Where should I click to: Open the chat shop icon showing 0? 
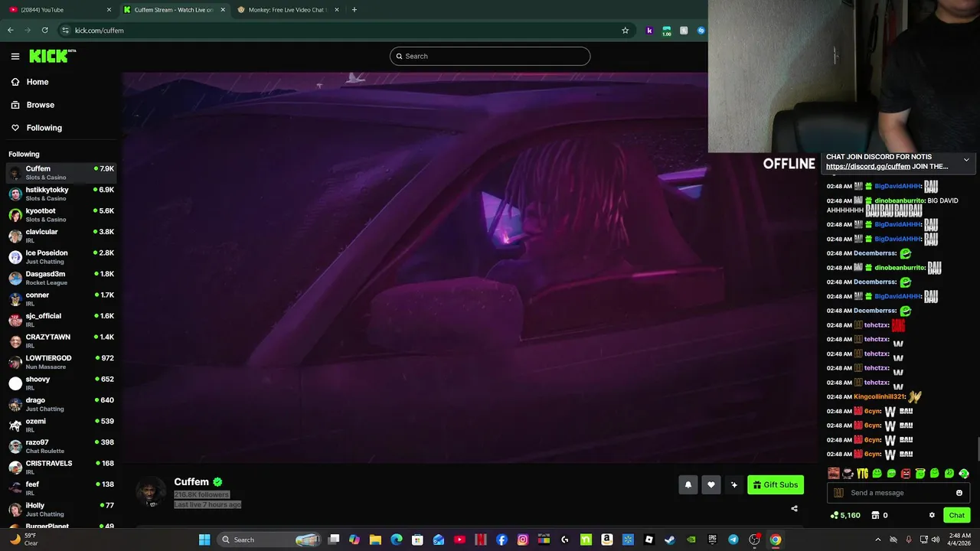[880, 515]
